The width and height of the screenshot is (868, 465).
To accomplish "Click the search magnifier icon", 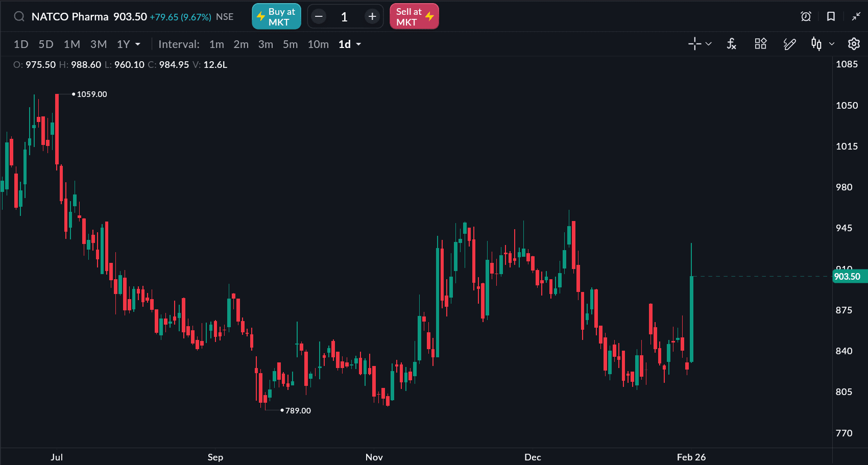I will point(19,16).
